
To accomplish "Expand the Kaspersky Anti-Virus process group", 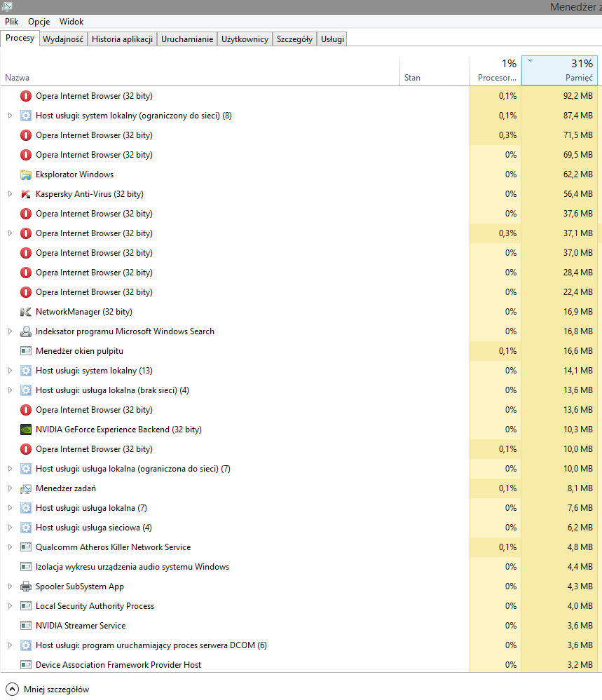I will [x=10, y=194].
